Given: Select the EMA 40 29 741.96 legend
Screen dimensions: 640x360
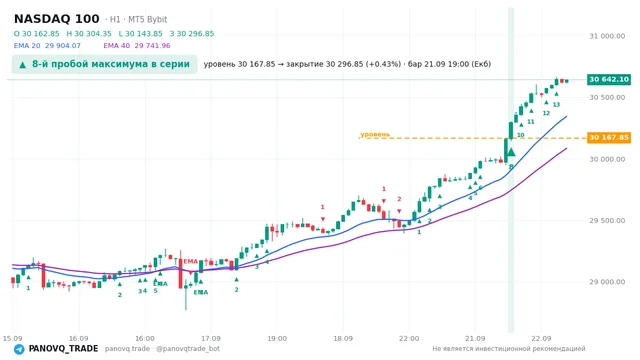Looking at the screenshot, I should 137,46.
